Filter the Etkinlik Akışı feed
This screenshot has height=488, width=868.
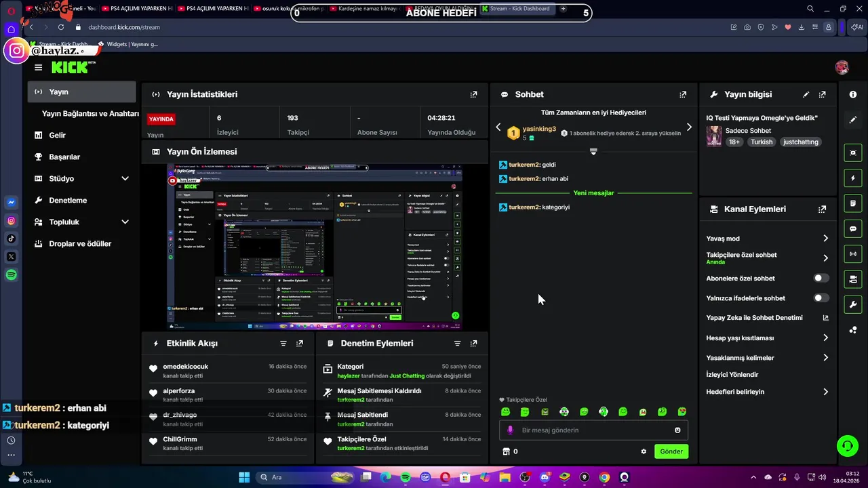pyautogui.click(x=283, y=344)
